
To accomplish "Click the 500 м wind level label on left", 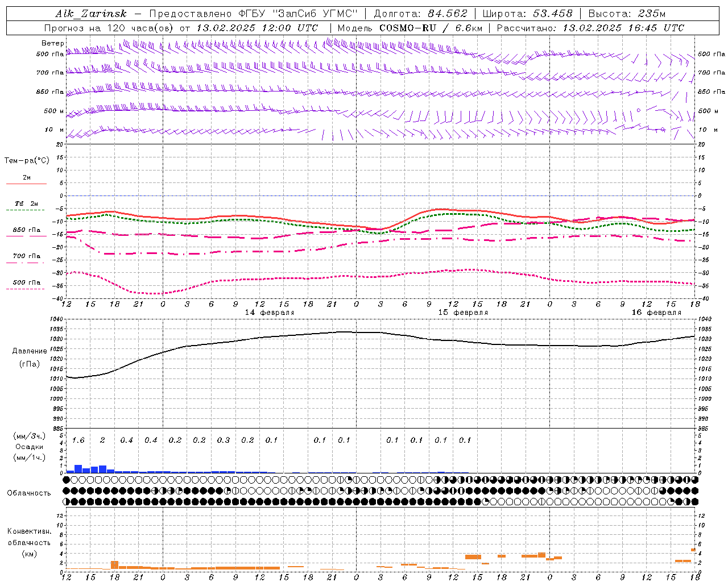I will (54, 111).
